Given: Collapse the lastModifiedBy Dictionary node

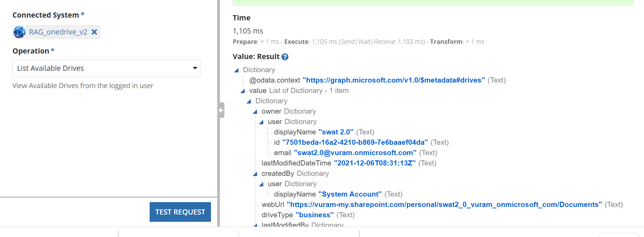Looking at the screenshot, I should pyautogui.click(x=255, y=225).
